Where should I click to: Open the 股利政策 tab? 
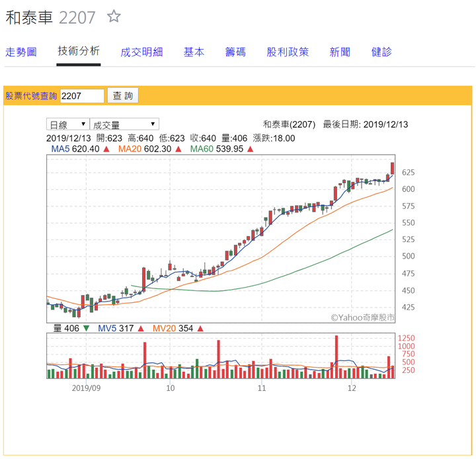288,52
